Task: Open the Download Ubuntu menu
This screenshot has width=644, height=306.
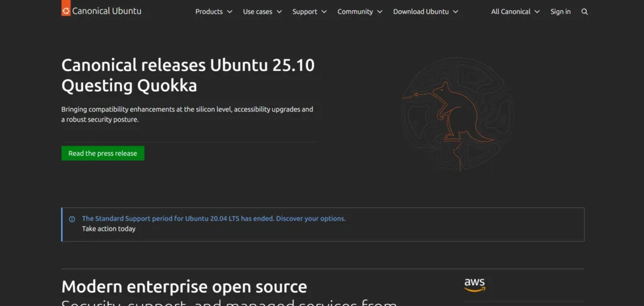Action: (x=425, y=12)
